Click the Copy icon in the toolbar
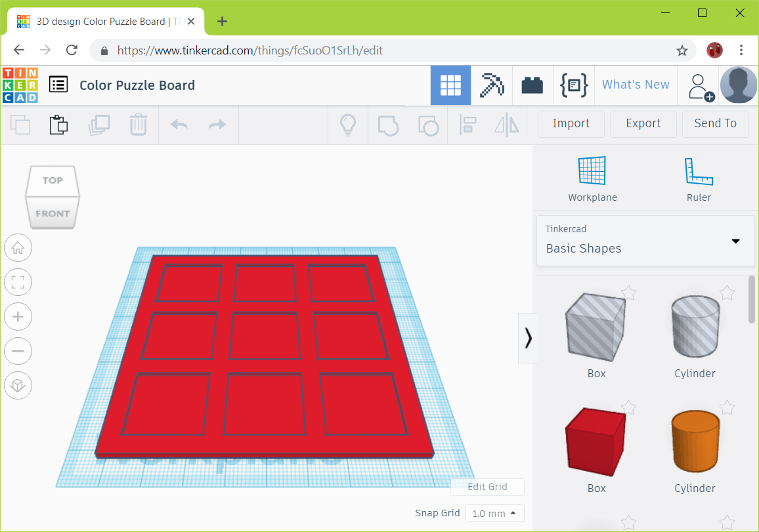The image size is (759, 532). 20,124
